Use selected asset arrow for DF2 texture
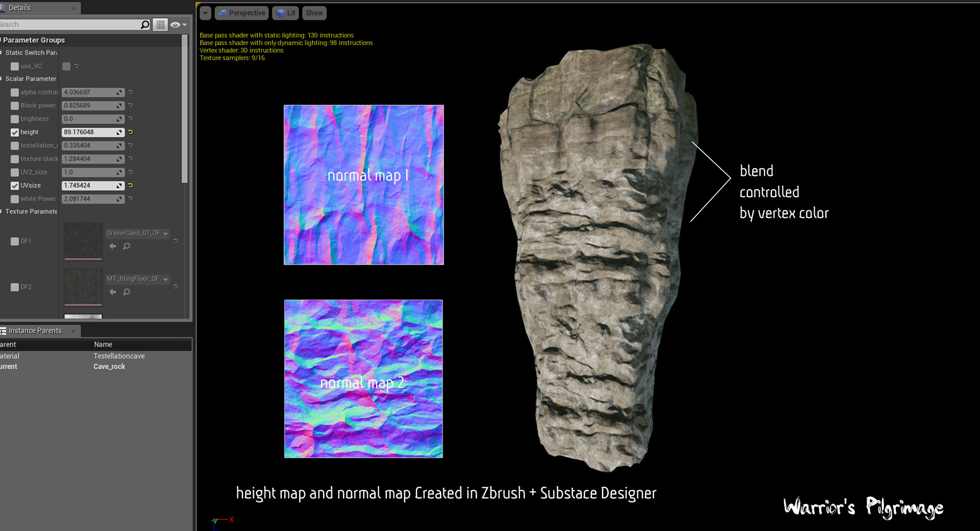Screen dimensions: 980x531 tap(113, 292)
